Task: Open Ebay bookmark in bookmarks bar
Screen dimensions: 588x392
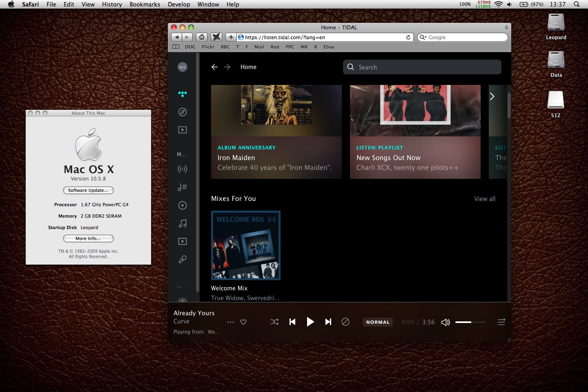Action: coord(329,47)
